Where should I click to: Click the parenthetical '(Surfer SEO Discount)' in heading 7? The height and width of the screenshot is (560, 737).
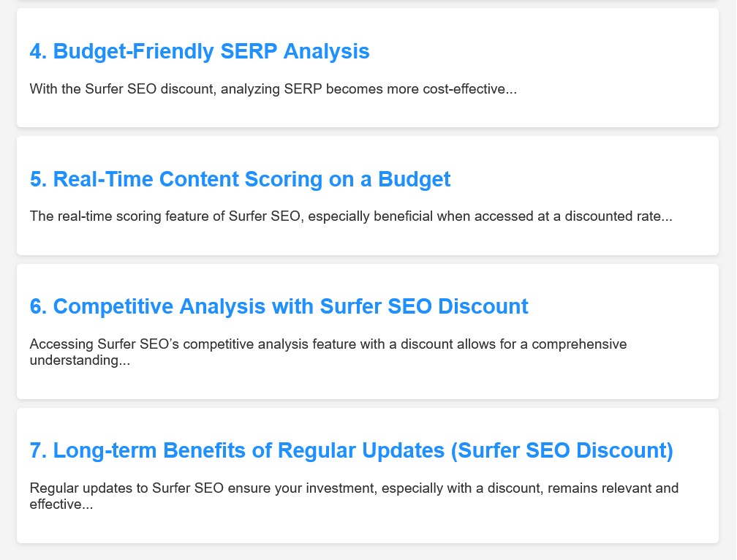click(x=562, y=450)
